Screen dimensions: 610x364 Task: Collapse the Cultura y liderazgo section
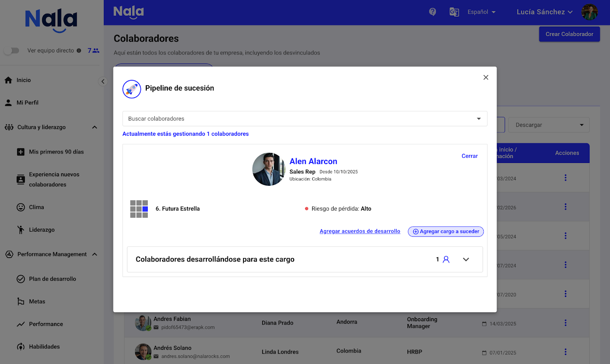[94, 127]
